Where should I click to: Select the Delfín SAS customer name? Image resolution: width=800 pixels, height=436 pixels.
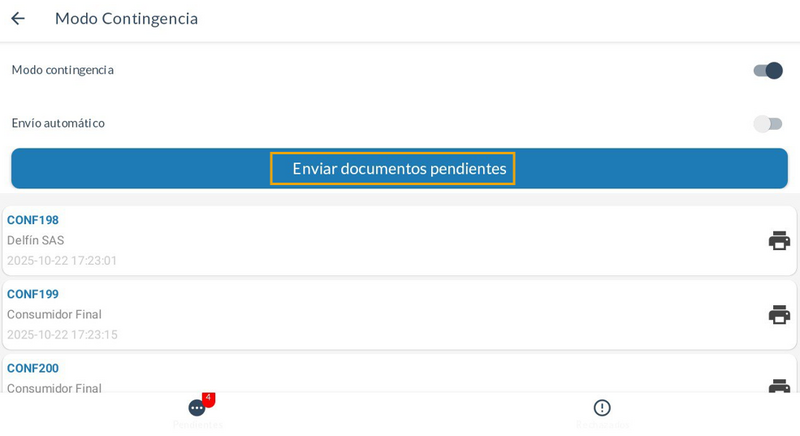[x=36, y=240]
